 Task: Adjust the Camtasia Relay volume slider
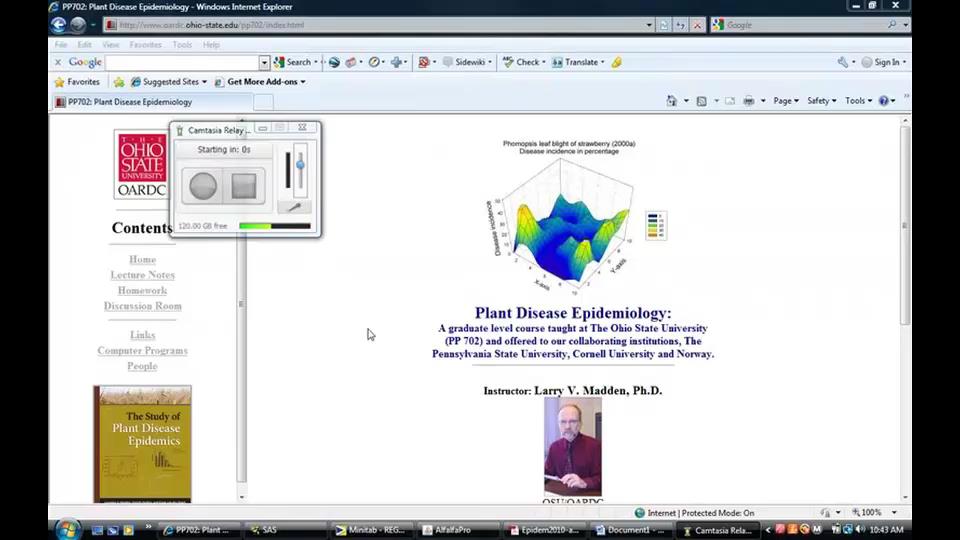300,165
